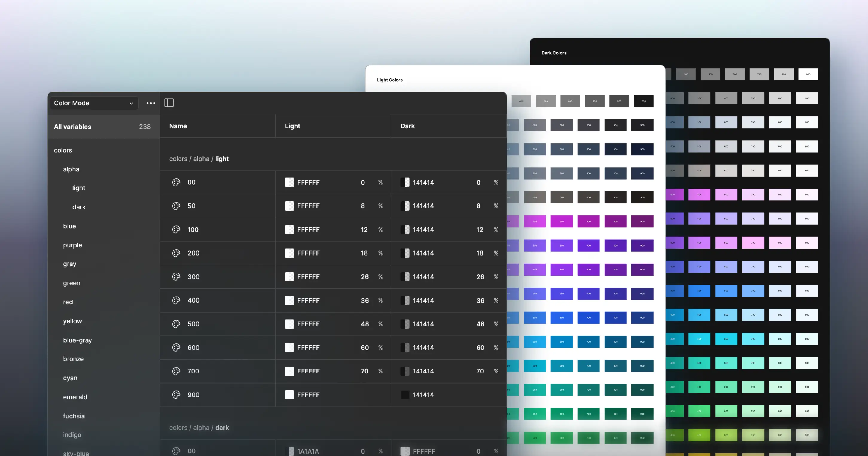Select black 900 swatch in Light Colors top row

[x=643, y=101]
